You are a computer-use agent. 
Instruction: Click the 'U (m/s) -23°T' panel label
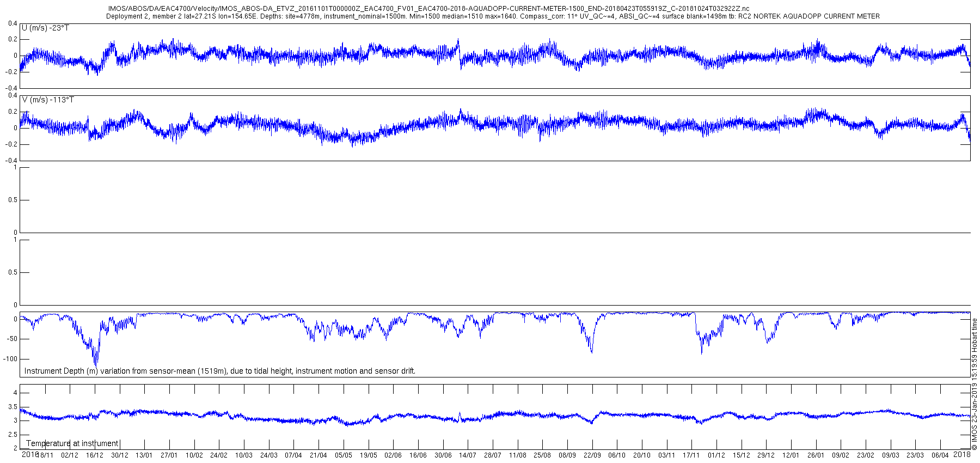pyautogui.click(x=45, y=28)
